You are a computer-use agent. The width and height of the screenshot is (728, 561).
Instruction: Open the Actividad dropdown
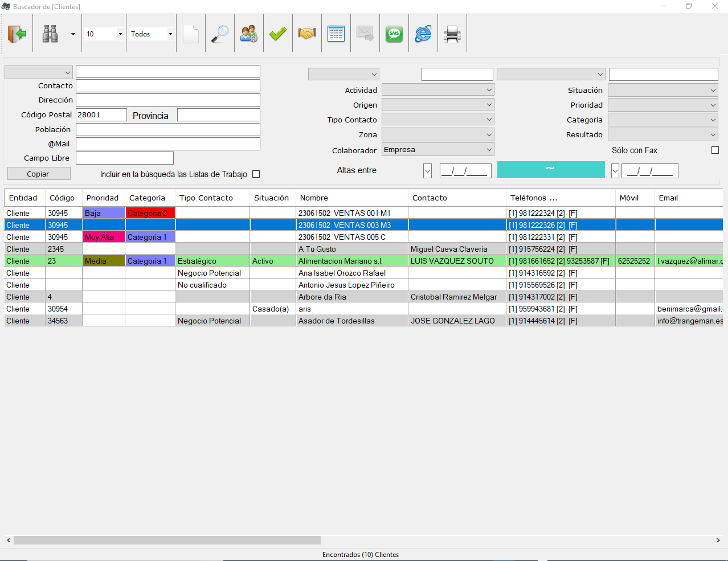(438, 90)
